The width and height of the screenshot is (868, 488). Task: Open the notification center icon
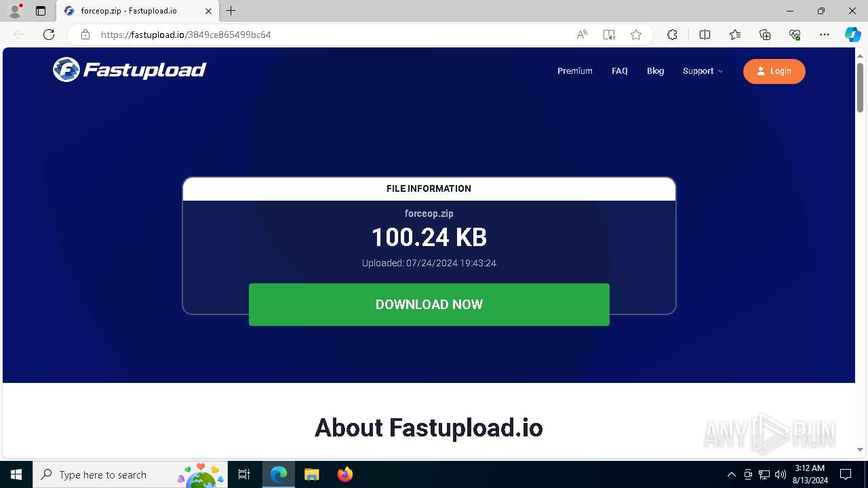tap(846, 474)
